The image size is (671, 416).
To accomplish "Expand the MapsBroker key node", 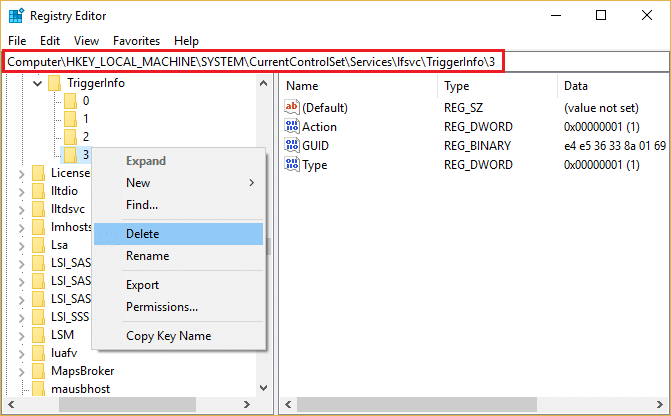I will click(x=23, y=371).
